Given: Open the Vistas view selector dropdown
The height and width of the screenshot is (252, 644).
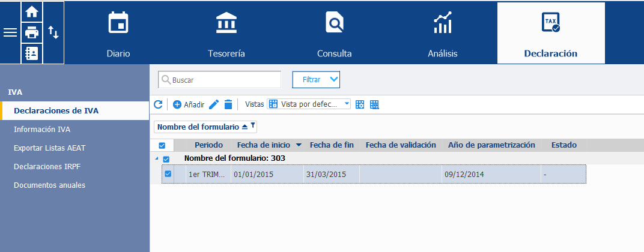Looking at the screenshot, I should click(x=309, y=104).
